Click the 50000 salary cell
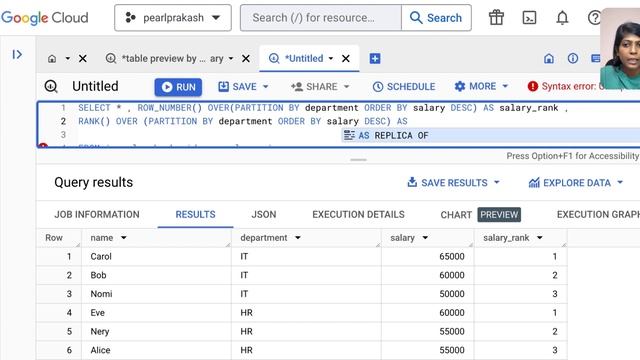Screen dimensions: 640x360 (428, 294)
